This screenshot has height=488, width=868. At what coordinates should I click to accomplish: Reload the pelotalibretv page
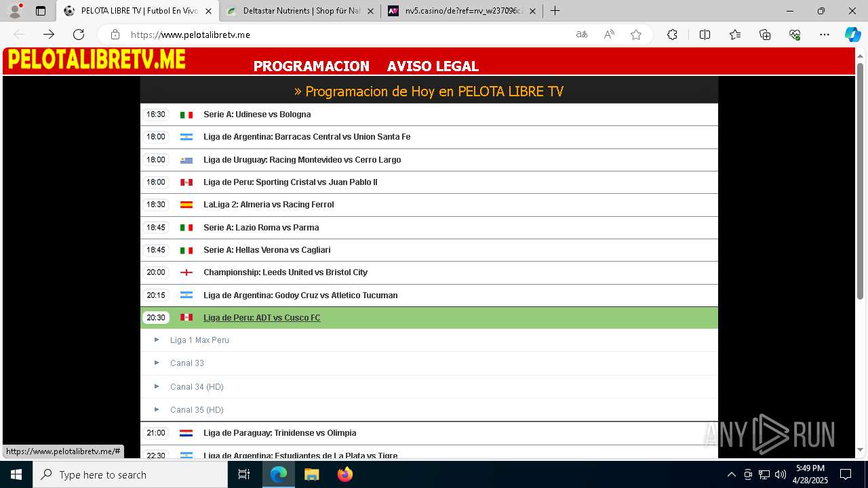pyautogui.click(x=79, y=35)
